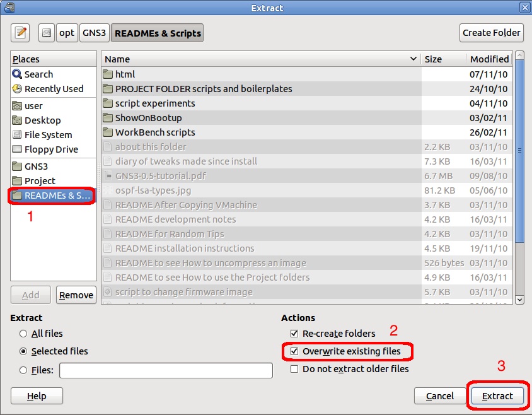Select Floppy Drive in Places
The width and height of the screenshot is (532, 415).
51,149
